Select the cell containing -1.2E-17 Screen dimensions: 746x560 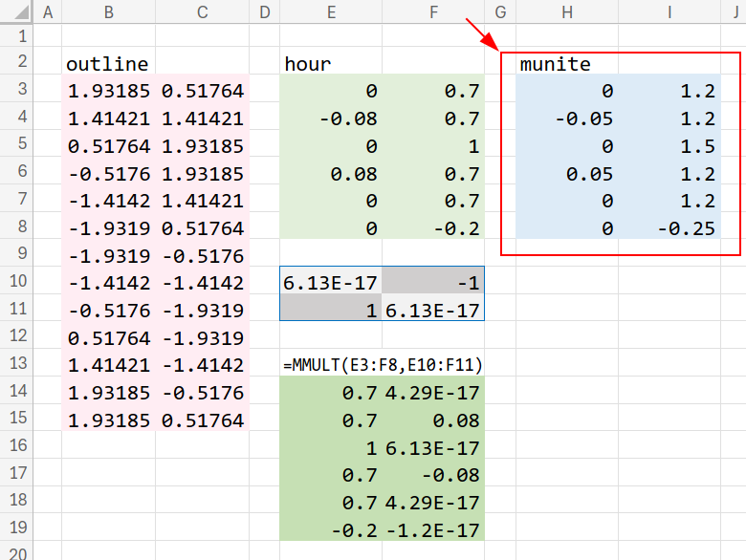(433, 530)
